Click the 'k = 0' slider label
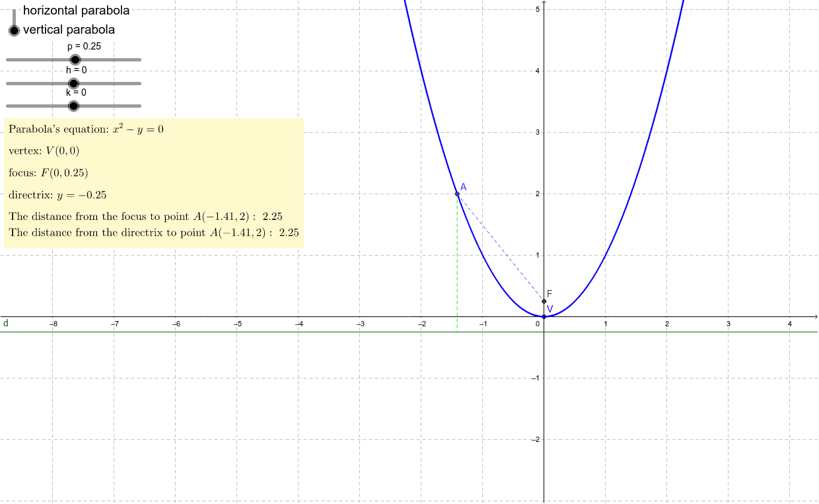 pos(75,92)
